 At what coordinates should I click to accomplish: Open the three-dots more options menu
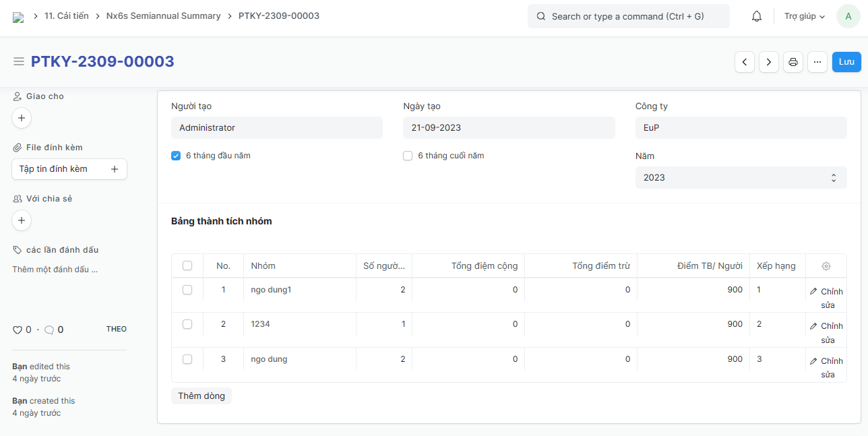click(817, 62)
